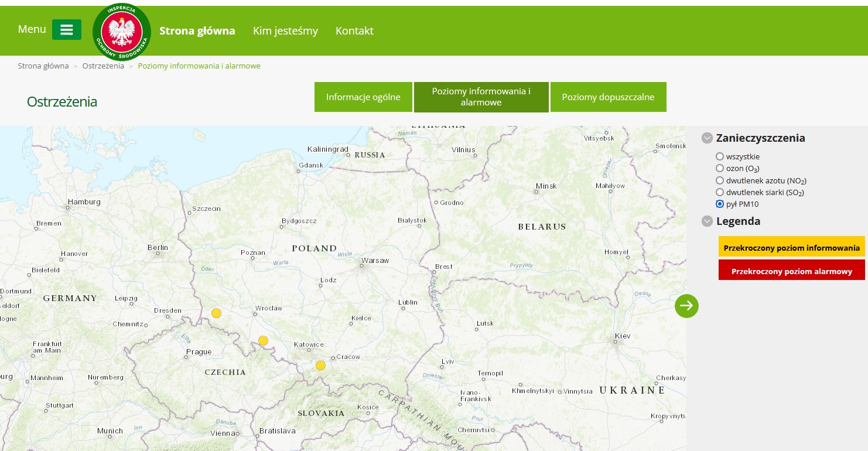Click the Menu text label

(x=32, y=29)
